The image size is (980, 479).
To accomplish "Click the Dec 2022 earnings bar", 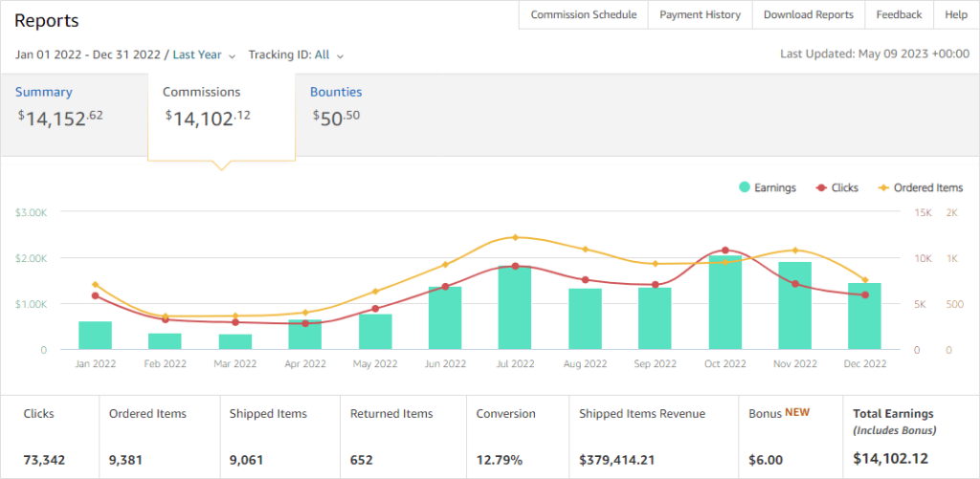I will 864,316.
